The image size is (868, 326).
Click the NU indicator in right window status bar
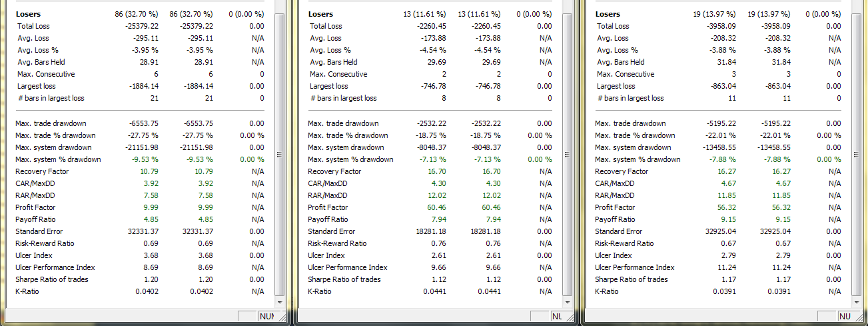pyautogui.click(x=845, y=317)
